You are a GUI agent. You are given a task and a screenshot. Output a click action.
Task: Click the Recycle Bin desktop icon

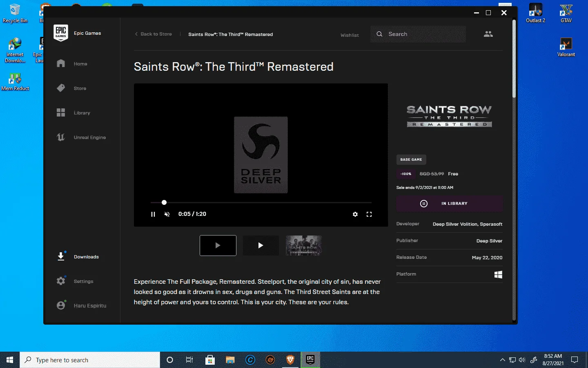click(x=15, y=13)
